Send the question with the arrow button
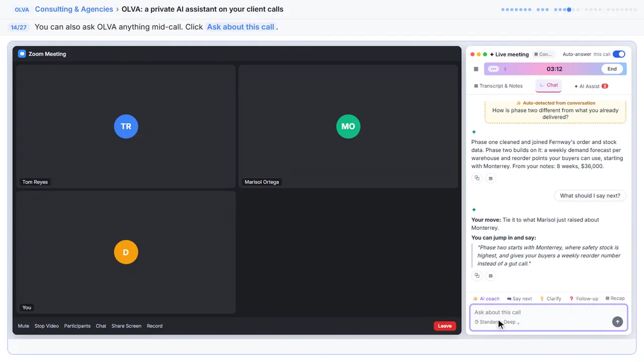644x362 pixels. (617, 322)
